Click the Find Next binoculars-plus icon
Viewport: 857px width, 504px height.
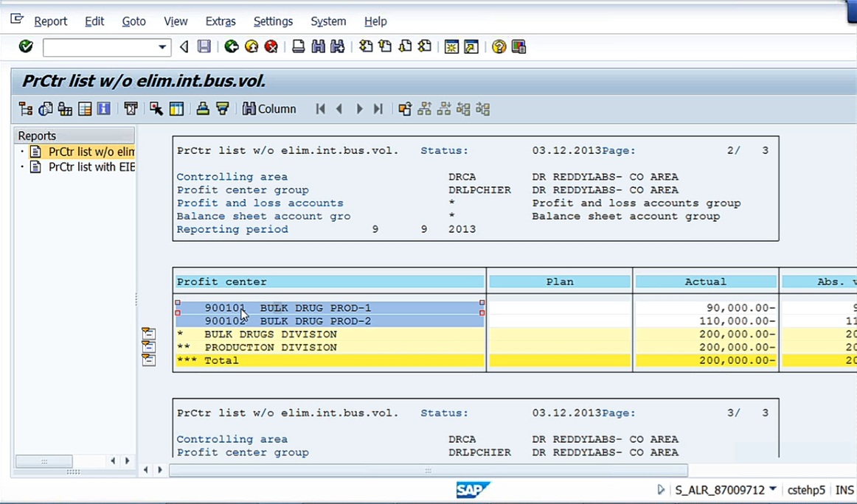coord(338,47)
